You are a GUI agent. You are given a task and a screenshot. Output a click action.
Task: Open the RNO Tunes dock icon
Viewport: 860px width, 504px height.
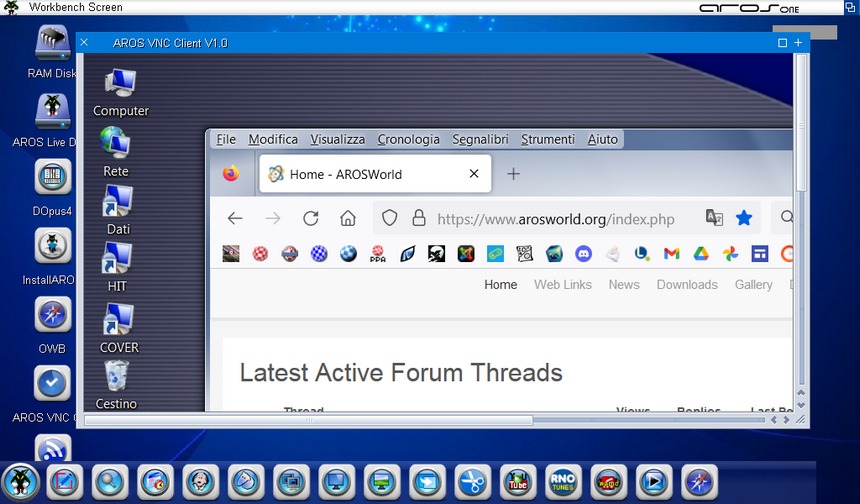[564, 481]
